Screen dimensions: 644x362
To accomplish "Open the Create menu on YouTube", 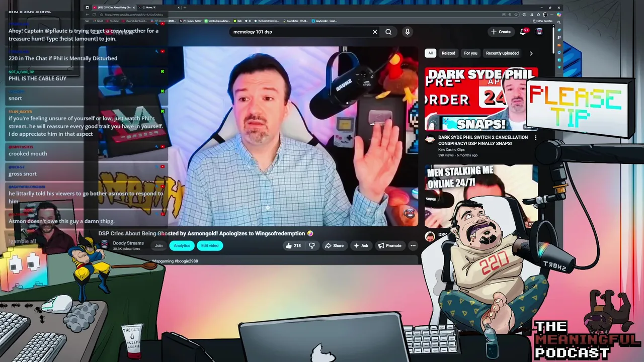I will click(x=501, y=32).
